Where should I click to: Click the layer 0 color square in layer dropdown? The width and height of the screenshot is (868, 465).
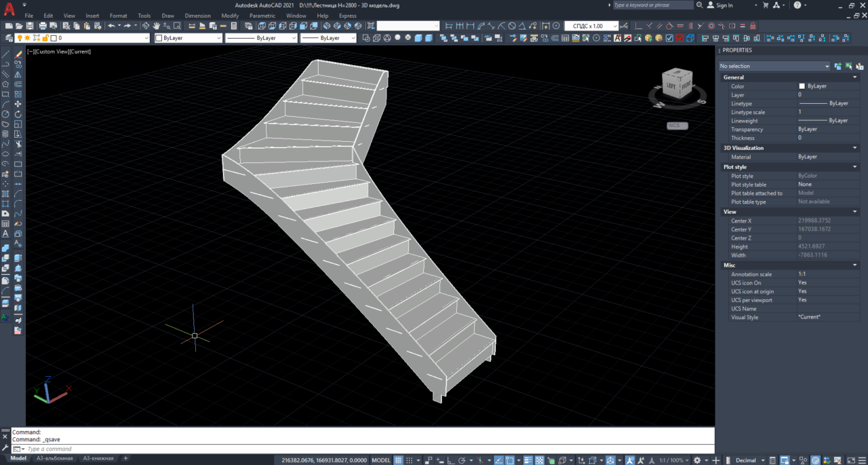coord(53,38)
